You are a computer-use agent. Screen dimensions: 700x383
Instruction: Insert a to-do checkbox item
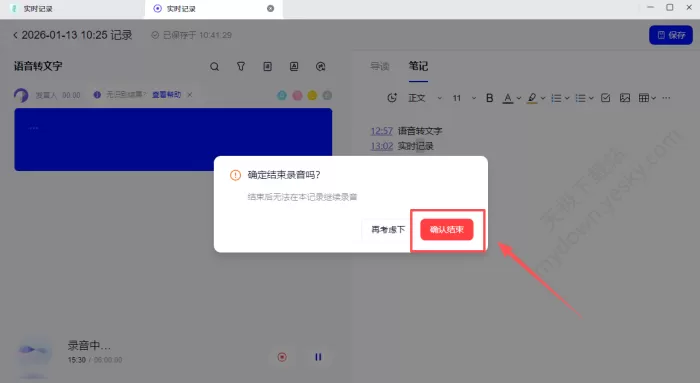coord(606,98)
